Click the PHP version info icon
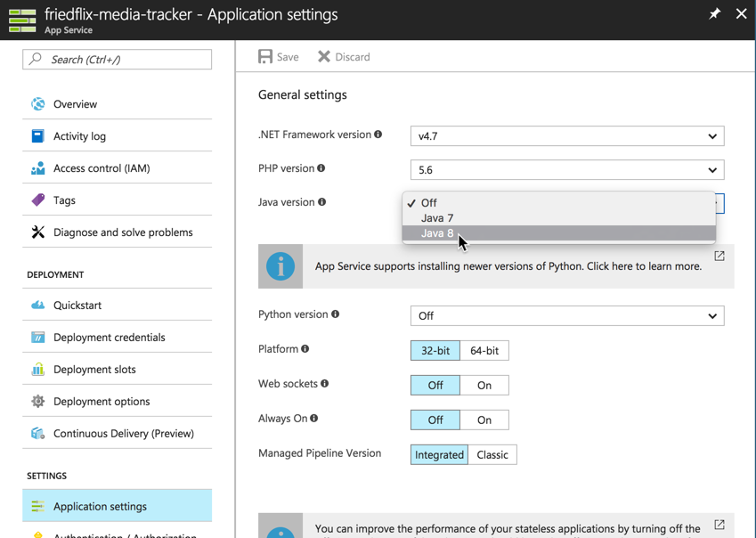Image resolution: width=756 pixels, height=538 pixels. click(x=321, y=168)
